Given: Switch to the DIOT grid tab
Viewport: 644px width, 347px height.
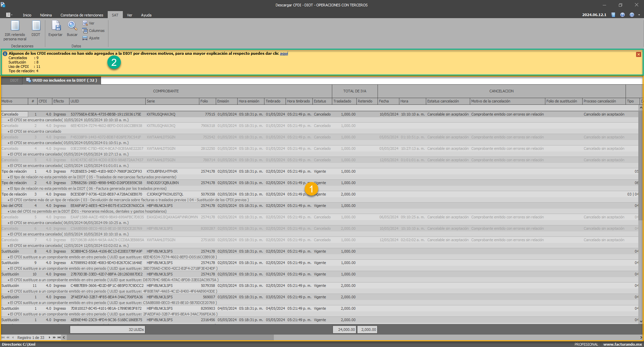Looking at the screenshot, I should pyautogui.click(x=14, y=80).
